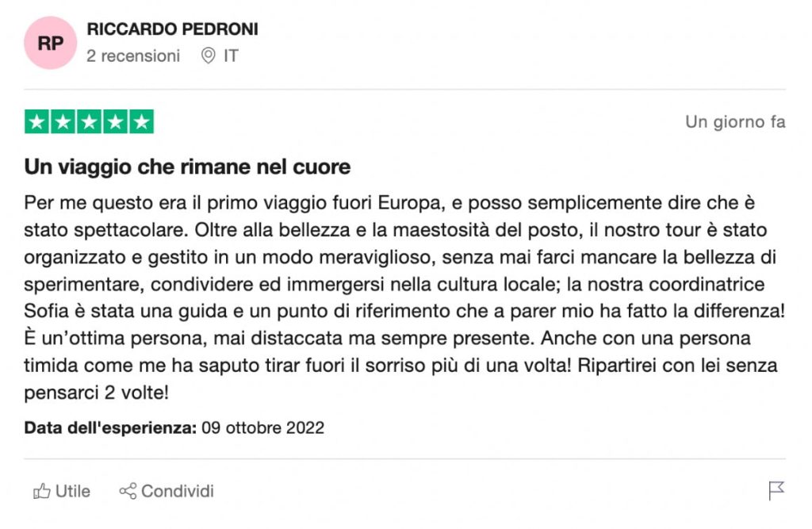Click the second green rating star
812x529 pixels.
coord(63,122)
